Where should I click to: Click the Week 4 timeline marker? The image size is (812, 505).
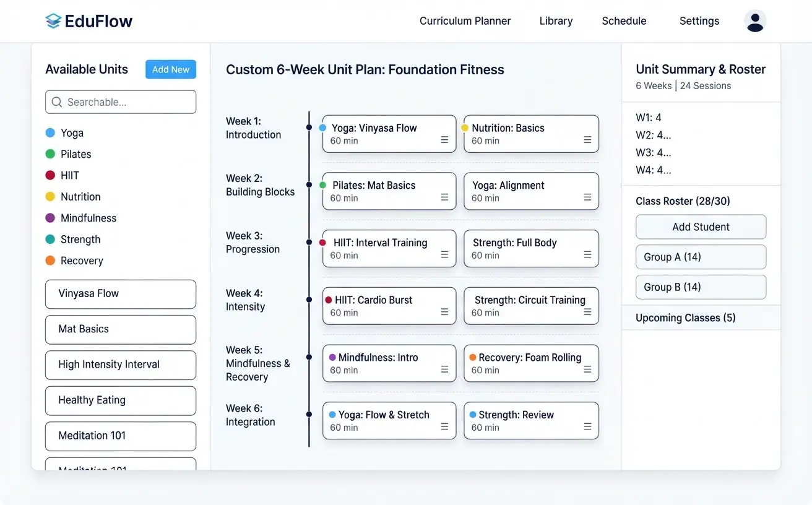click(309, 300)
